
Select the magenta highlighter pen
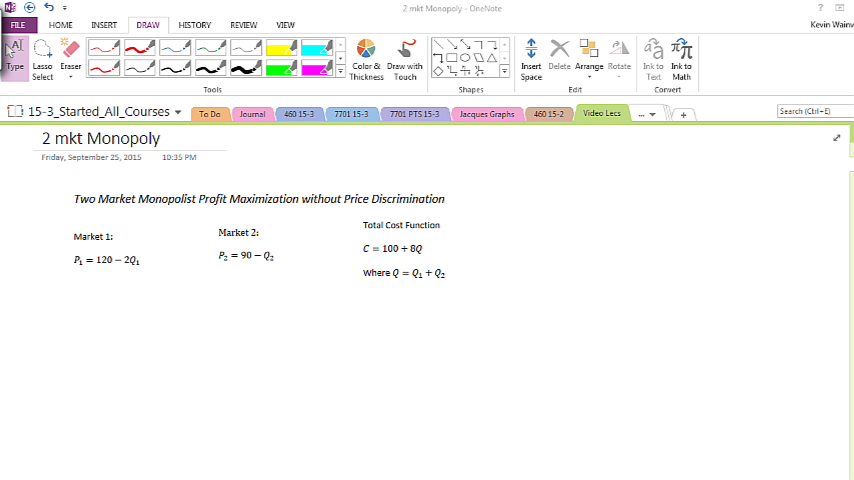(x=317, y=67)
